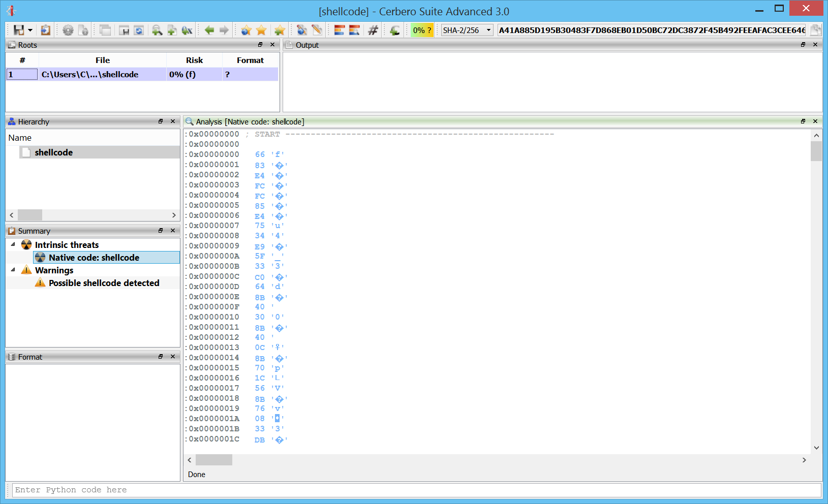This screenshot has width=828, height=504.
Task: Click the File column header
Action: [x=103, y=60]
